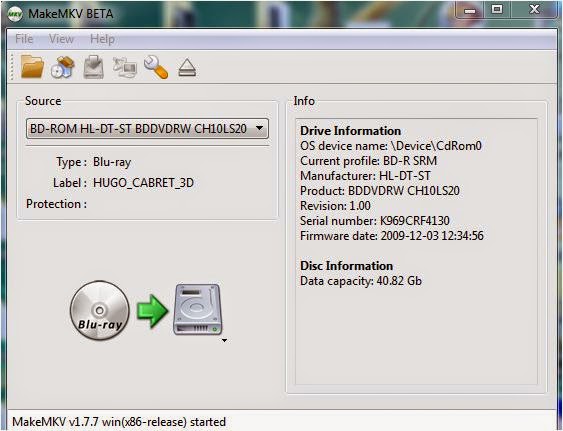Open the File menu
563x431 pixels.
pos(24,39)
